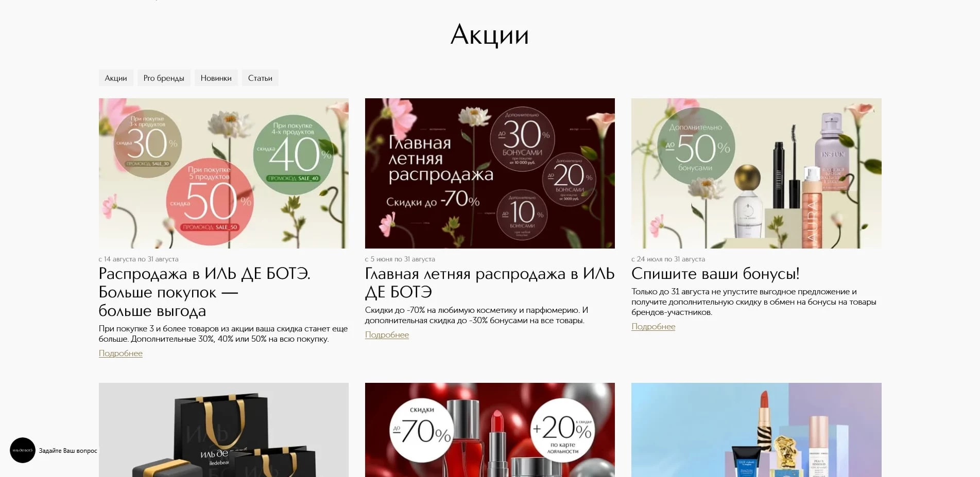This screenshot has height=477, width=980.
Task: Open the 'Спишите ваши бонусы!' headline
Action: coord(715,273)
